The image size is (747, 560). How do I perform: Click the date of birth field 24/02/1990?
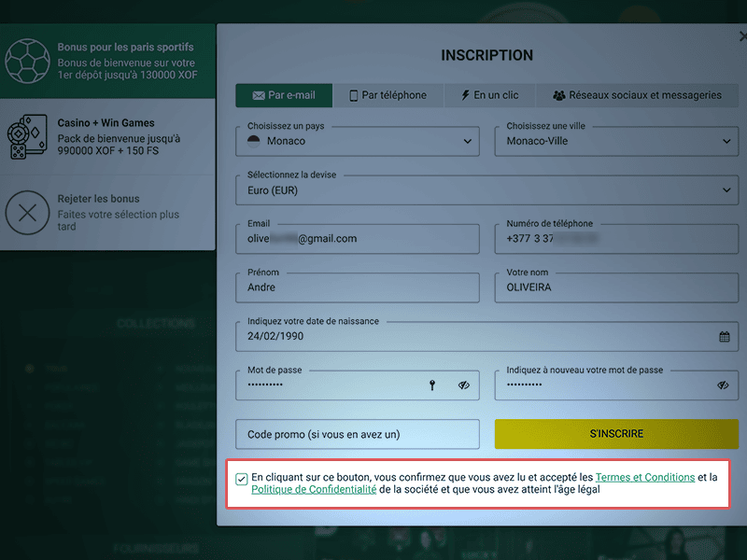pos(486,336)
